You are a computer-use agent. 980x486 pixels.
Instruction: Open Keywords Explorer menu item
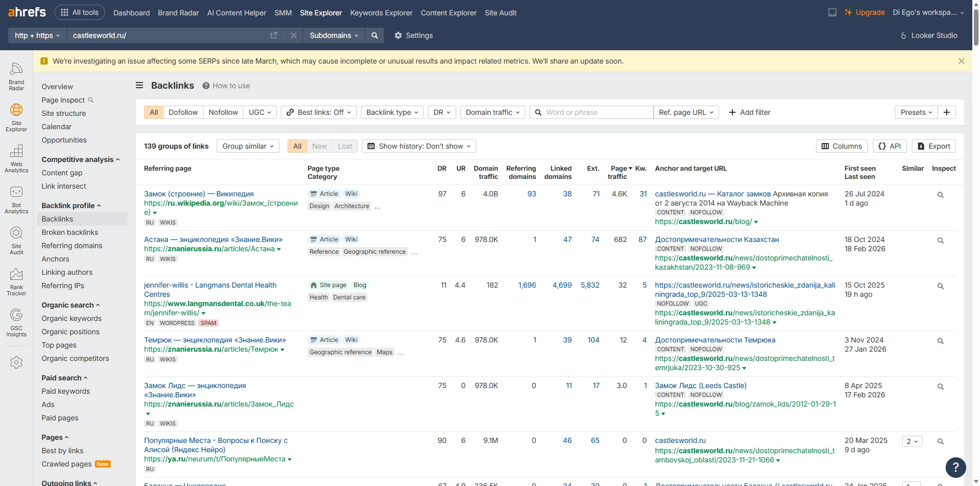pyautogui.click(x=381, y=12)
